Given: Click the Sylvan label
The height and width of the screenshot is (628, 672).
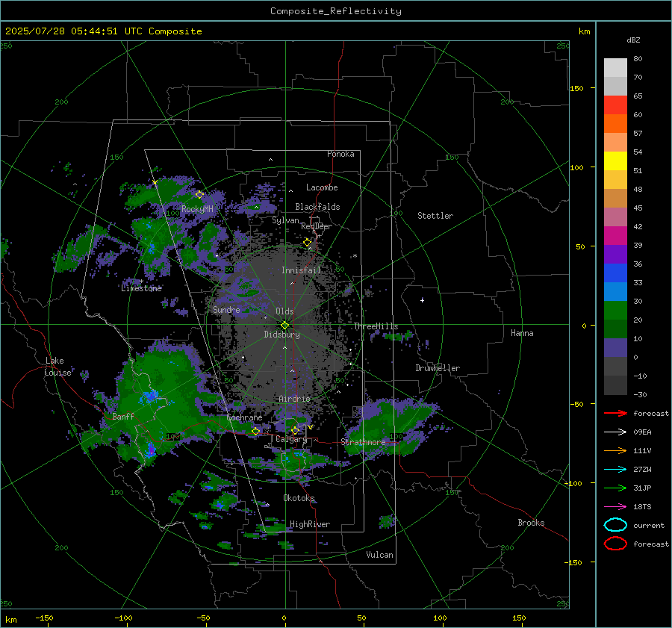Looking at the screenshot, I should [x=285, y=220].
